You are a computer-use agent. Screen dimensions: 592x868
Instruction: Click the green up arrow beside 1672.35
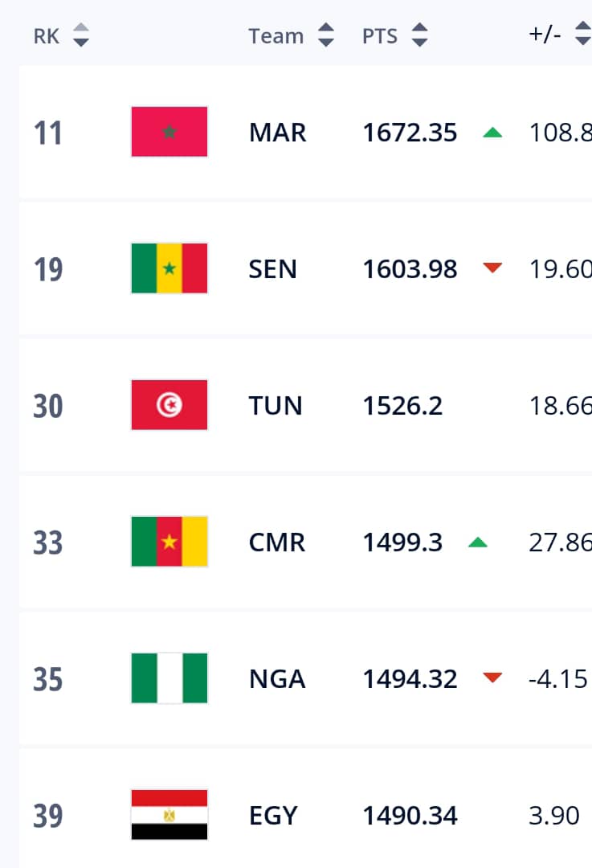point(492,133)
